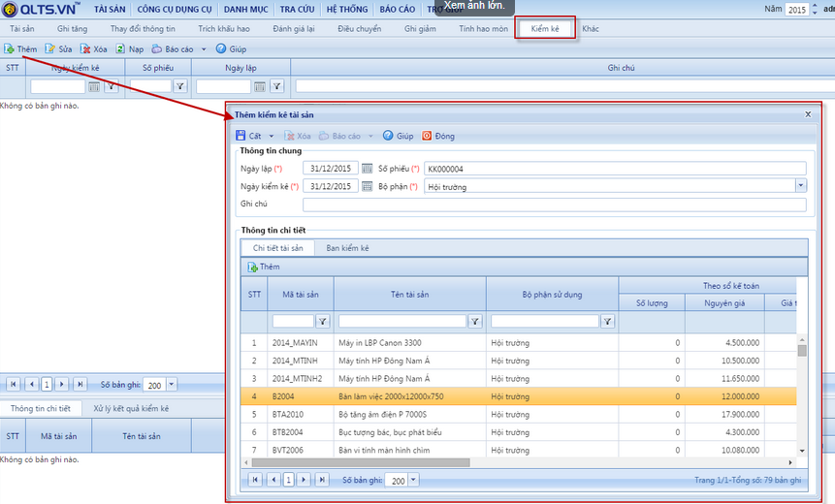Go to next page in dialog pager

pyautogui.click(x=305, y=480)
